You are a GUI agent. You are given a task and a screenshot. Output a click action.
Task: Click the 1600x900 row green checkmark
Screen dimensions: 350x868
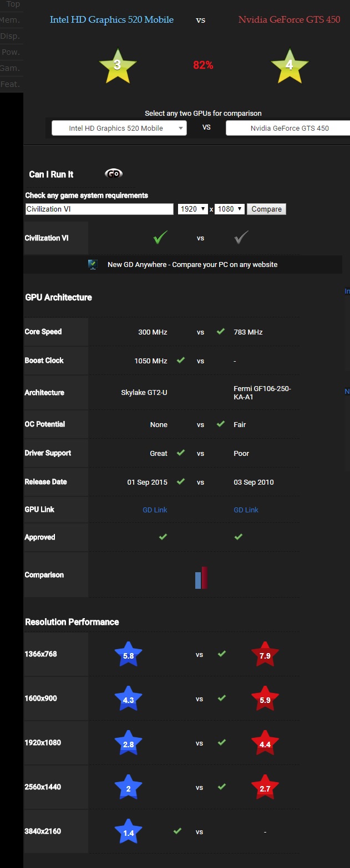(x=221, y=698)
